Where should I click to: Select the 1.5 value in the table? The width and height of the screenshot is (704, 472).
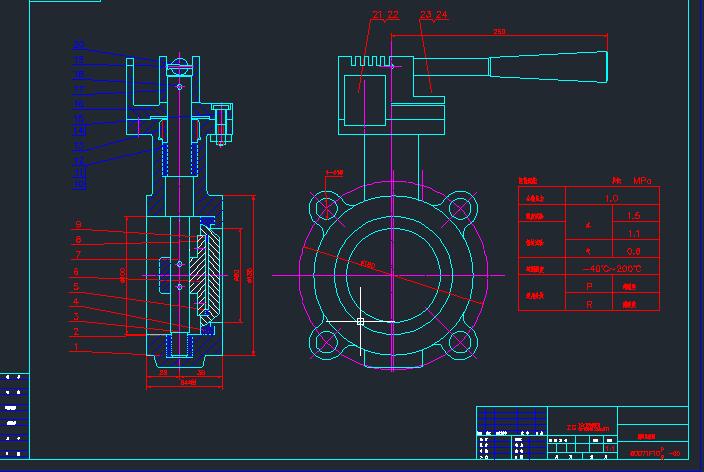point(634,216)
